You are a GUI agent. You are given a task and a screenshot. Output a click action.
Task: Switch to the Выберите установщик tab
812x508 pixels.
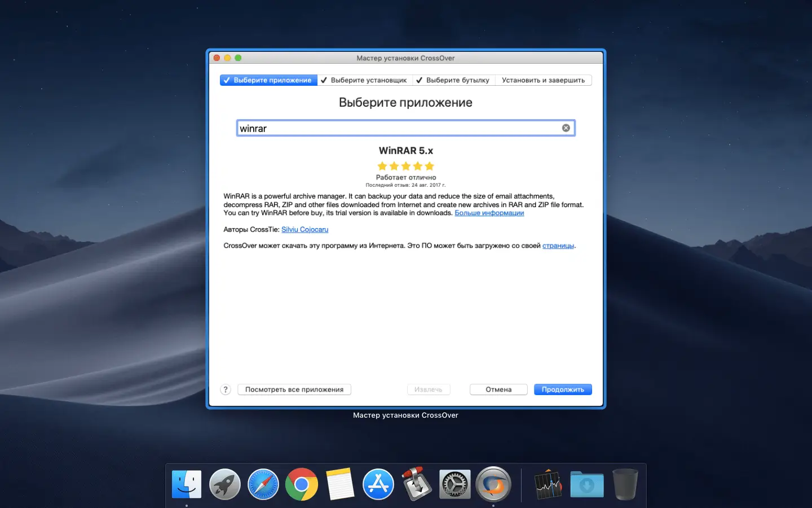365,80
